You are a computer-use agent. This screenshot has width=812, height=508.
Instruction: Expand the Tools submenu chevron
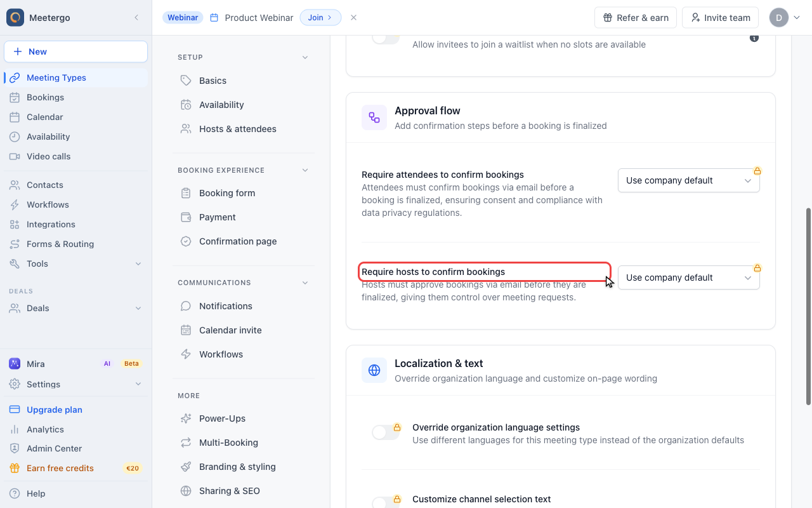tap(138, 264)
